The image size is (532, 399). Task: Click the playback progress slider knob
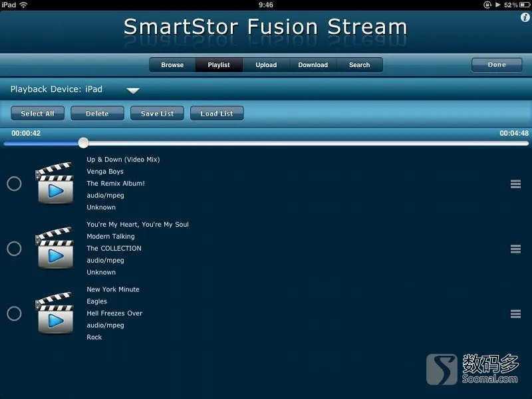click(83, 143)
